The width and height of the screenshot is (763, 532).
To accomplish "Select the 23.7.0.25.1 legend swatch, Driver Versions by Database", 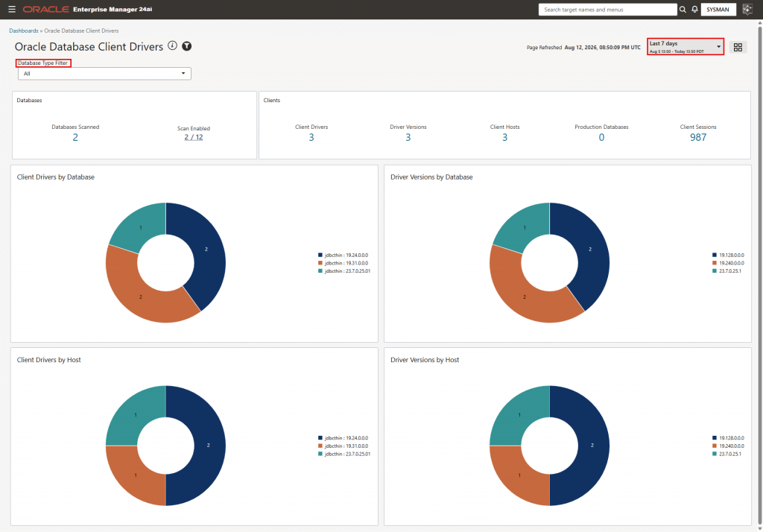I will (x=715, y=271).
